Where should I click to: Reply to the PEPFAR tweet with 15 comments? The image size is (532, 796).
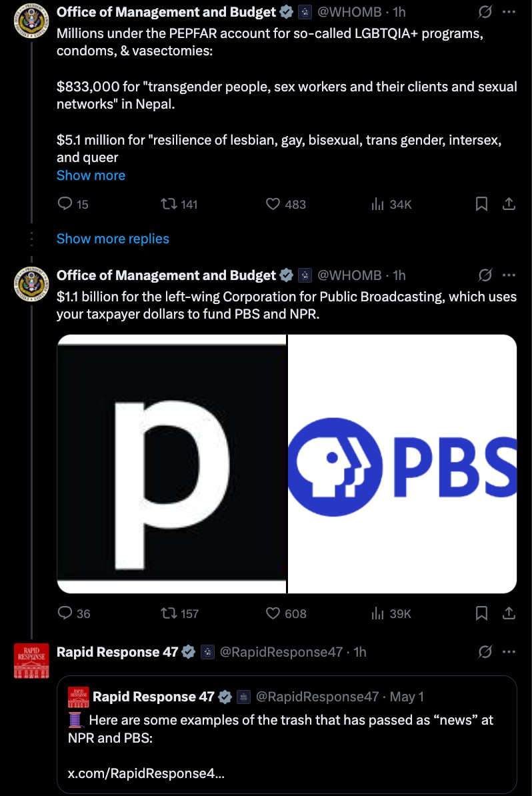click(73, 204)
